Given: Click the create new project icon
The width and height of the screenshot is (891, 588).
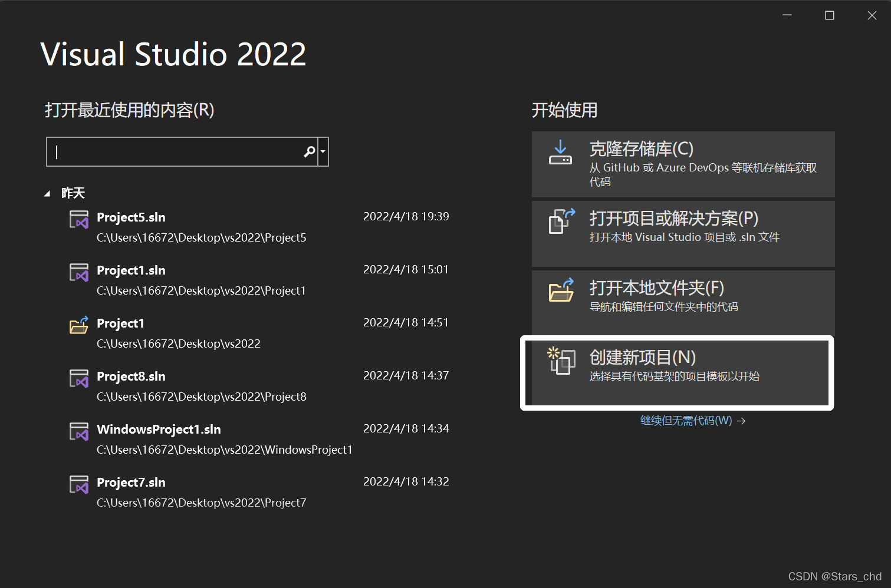Looking at the screenshot, I should (561, 361).
